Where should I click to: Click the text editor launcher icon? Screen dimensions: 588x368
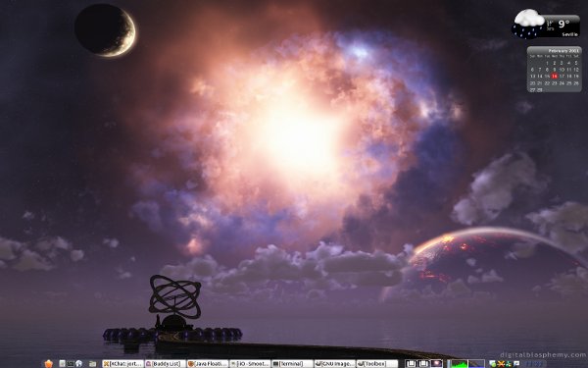pyautogui.click(x=63, y=363)
